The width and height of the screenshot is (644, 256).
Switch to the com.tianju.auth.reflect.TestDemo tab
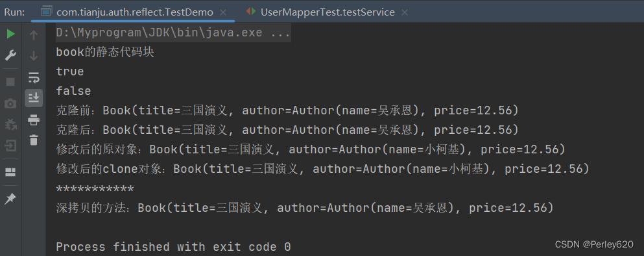pos(135,12)
